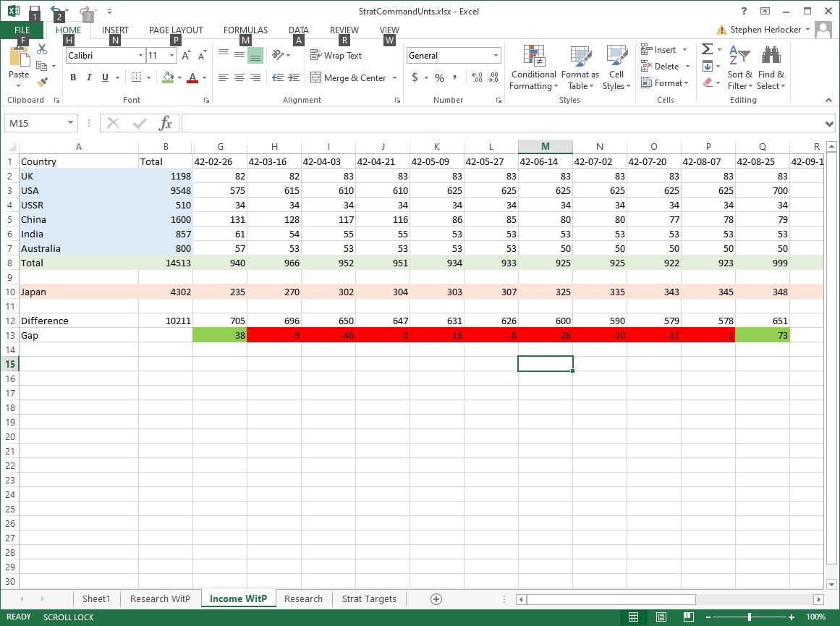This screenshot has width=840, height=626.
Task: Open the Research WitP sheet tab
Action: tap(160, 598)
